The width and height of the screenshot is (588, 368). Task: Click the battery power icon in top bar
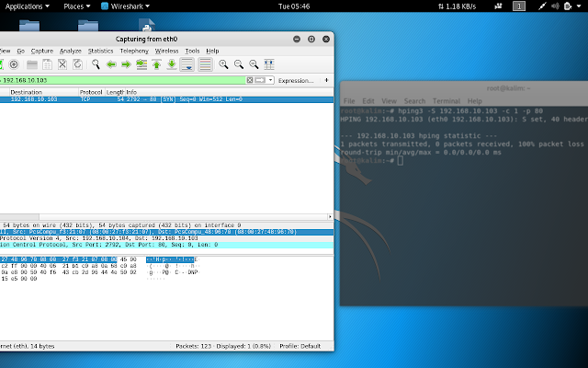point(568,6)
